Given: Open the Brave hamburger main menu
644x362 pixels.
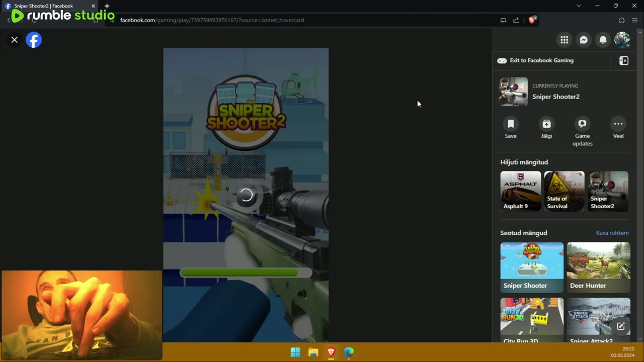Looking at the screenshot, I should coord(635,20).
